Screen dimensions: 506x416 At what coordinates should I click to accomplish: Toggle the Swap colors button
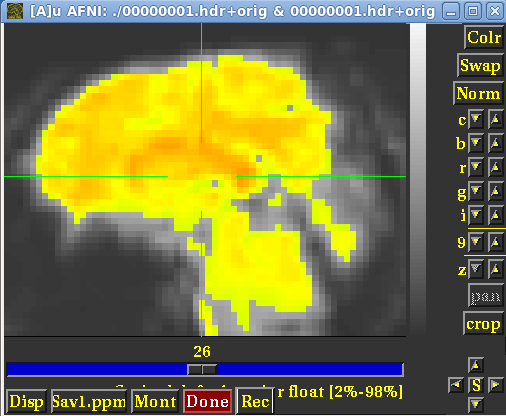point(480,65)
